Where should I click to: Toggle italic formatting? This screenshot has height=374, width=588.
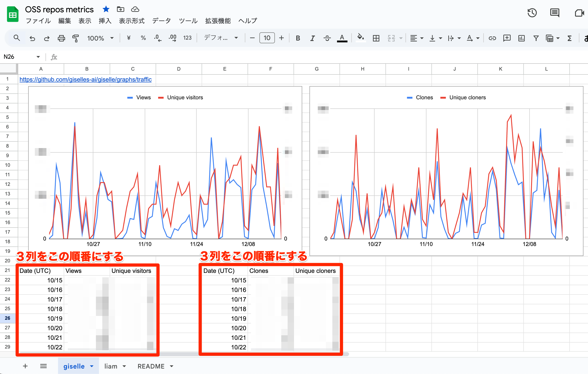(x=312, y=38)
